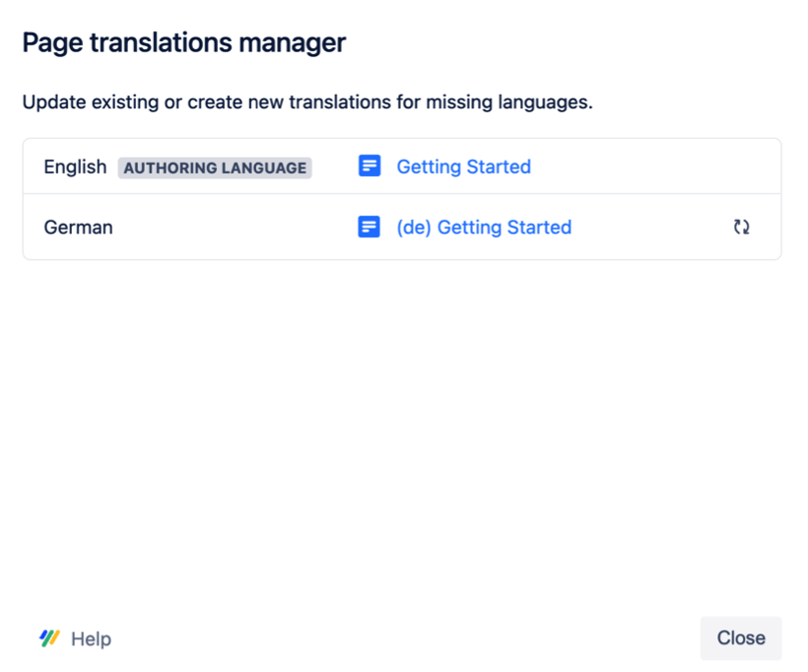Open the Getting Started page link
Viewport: 808px width, 672px height.
tap(463, 167)
